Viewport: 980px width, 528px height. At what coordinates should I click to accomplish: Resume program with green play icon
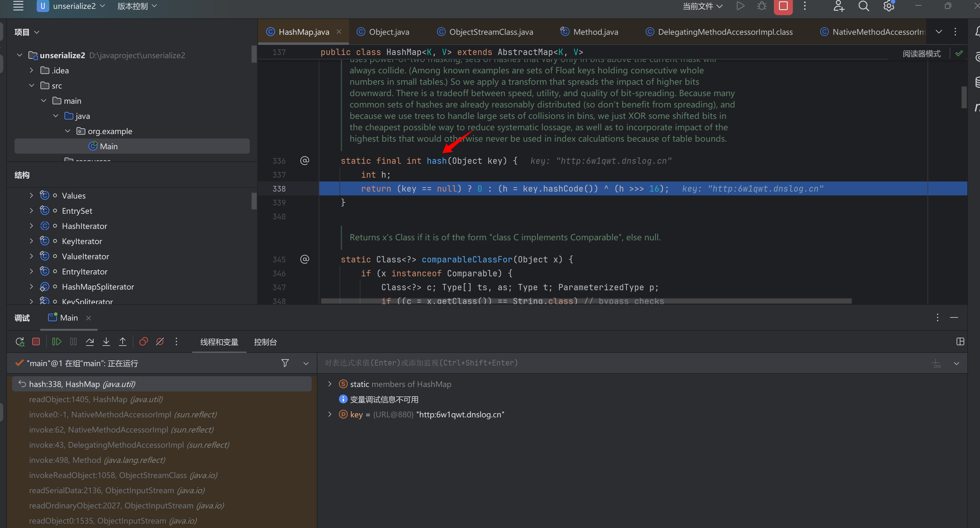[56, 341]
